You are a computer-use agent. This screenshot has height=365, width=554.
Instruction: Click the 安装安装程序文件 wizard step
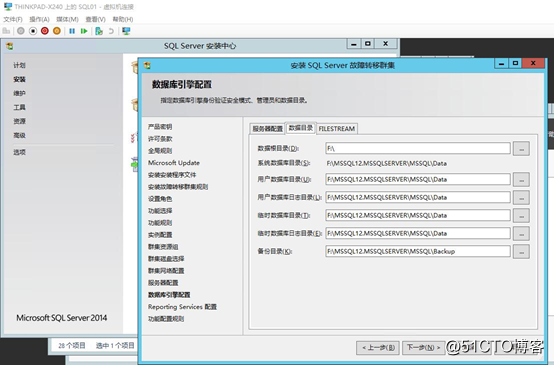(172, 175)
